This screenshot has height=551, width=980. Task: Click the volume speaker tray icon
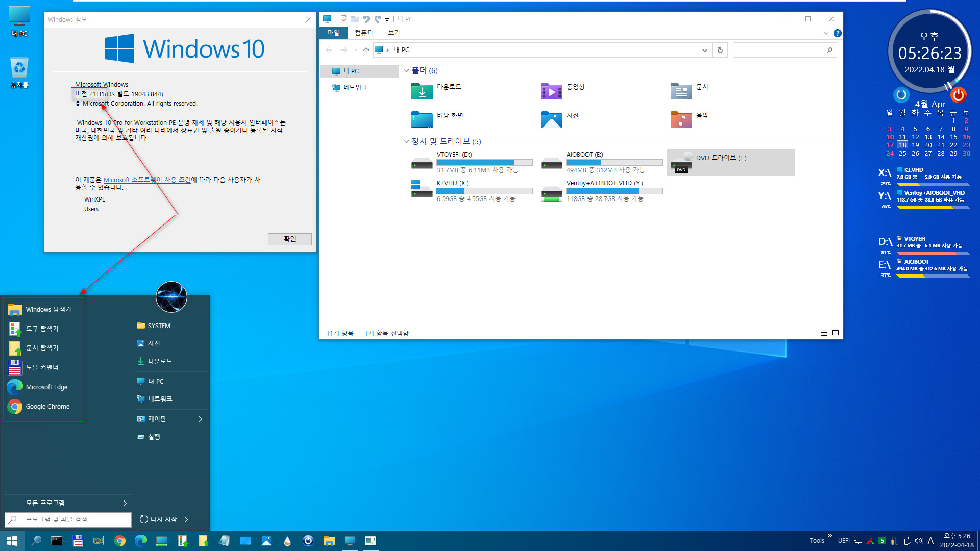(x=919, y=541)
